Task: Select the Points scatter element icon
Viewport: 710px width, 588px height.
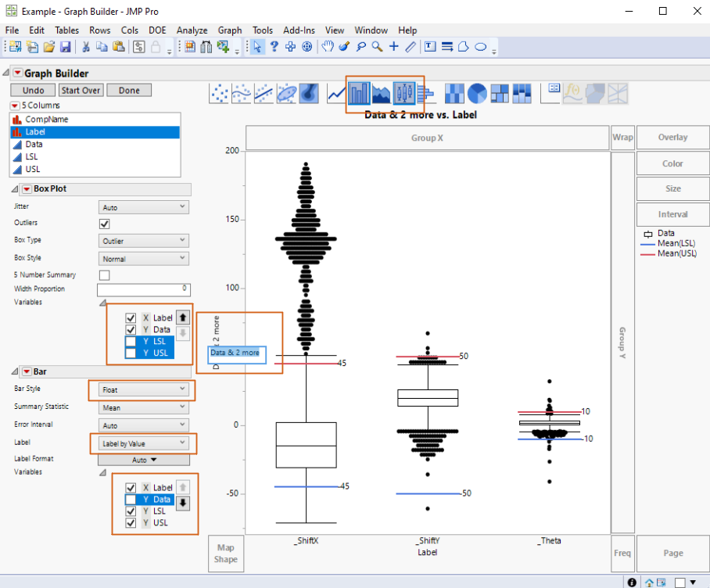Action: click(221, 94)
